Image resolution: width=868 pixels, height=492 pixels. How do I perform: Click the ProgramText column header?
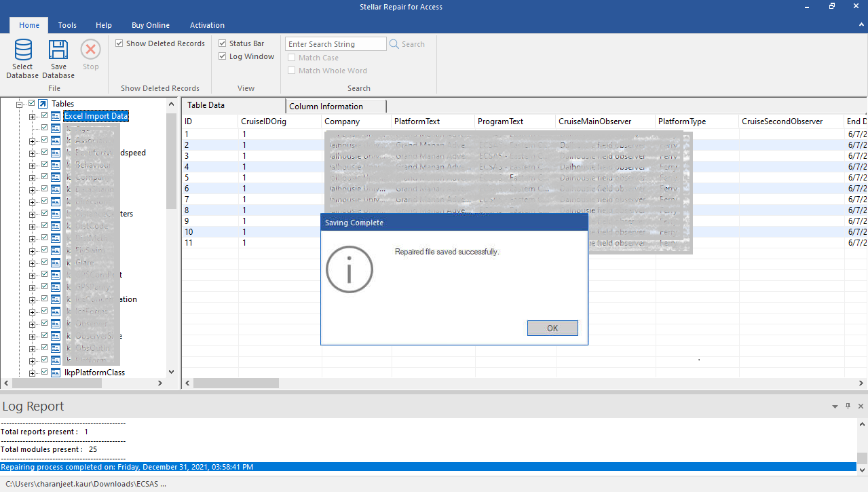515,121
